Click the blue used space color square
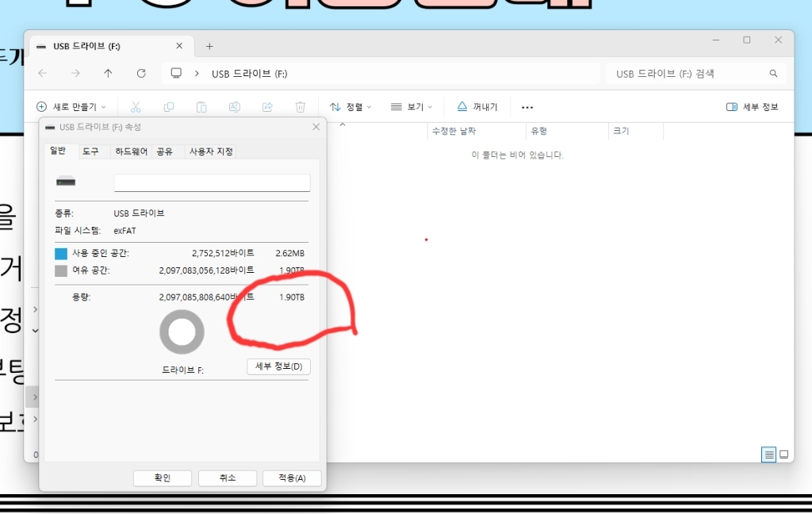Viewport: 812px width, 514px height. coord(61,253)
